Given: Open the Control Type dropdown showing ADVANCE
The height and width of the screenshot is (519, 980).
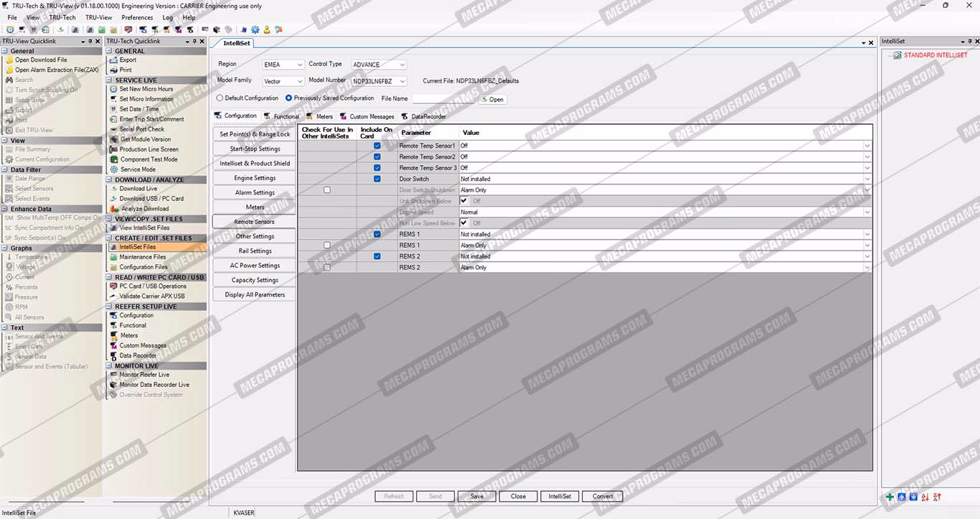Looking at the screenshot, I should pos(379,65).
